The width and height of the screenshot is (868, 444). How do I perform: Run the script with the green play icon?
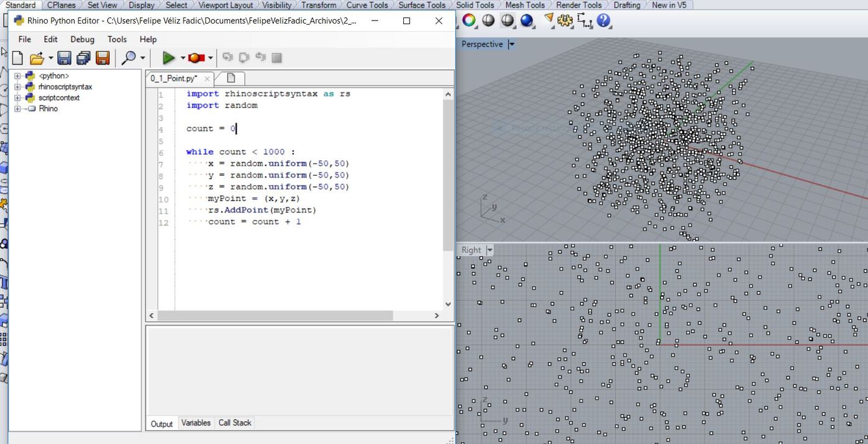168,58
